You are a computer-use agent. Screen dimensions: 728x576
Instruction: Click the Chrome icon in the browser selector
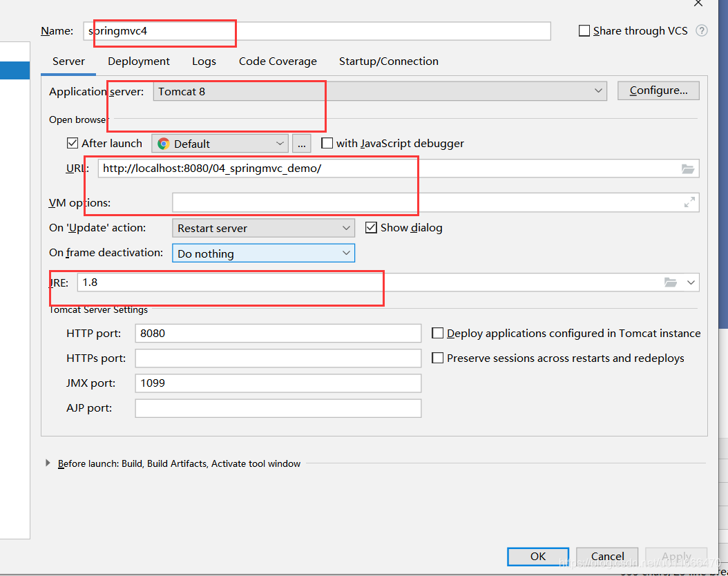point(164,144)
